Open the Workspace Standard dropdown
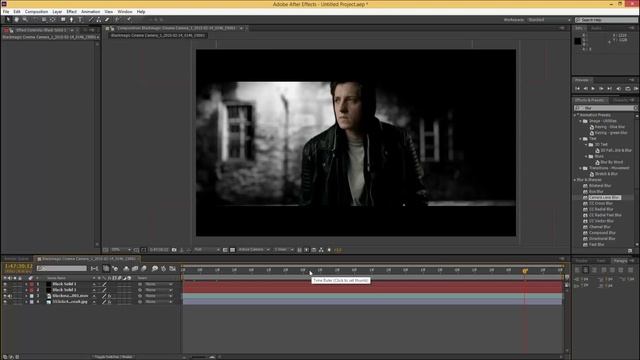 (549, 20)
